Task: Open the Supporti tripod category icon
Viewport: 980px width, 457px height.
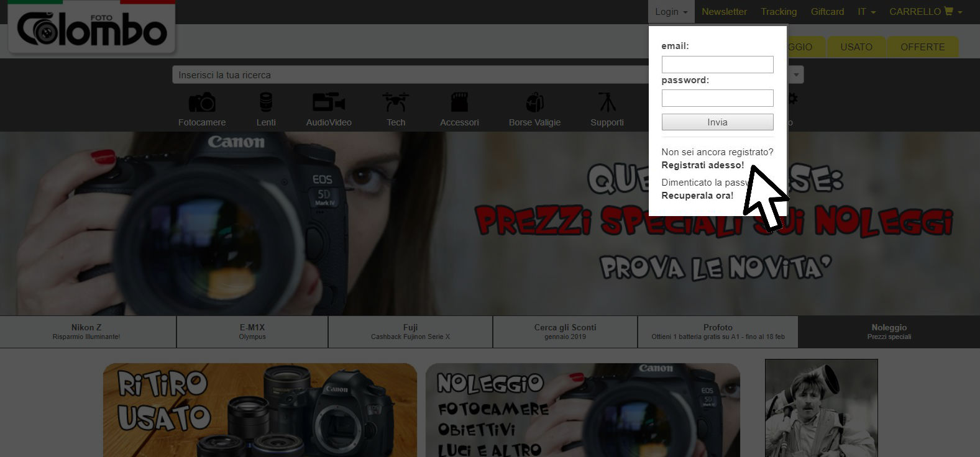Action: (607, 102)
